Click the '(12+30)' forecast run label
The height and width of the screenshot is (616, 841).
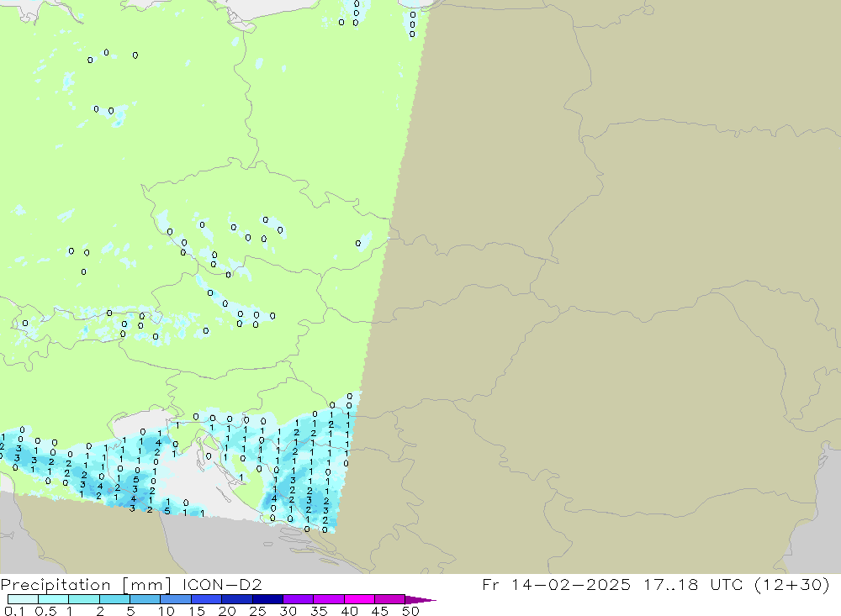(x=791, y=584)
